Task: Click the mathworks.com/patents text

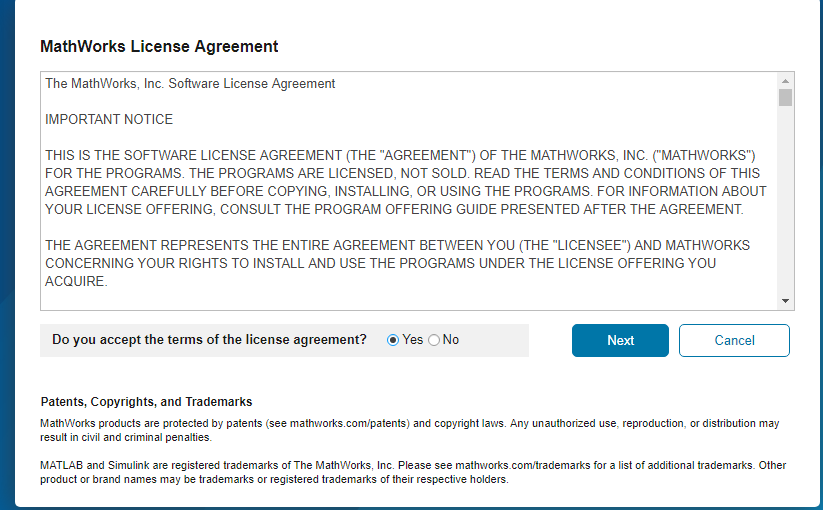Action: tap(349, 423)
